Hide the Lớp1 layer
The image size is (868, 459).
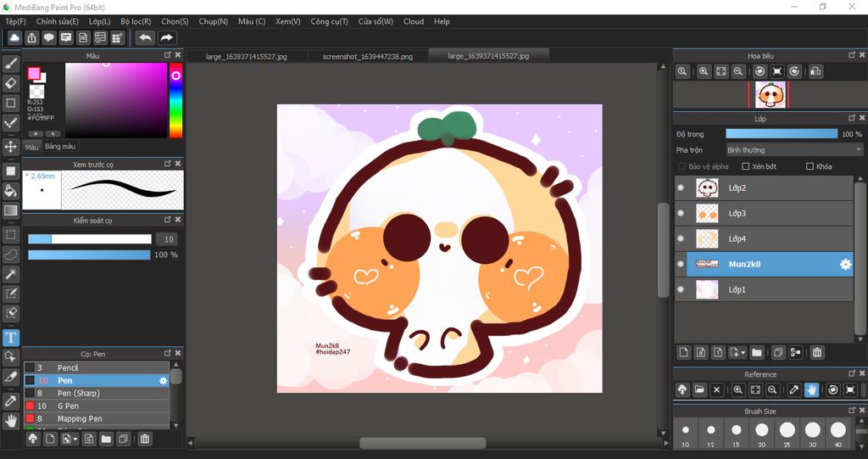[x=681, y=289]
